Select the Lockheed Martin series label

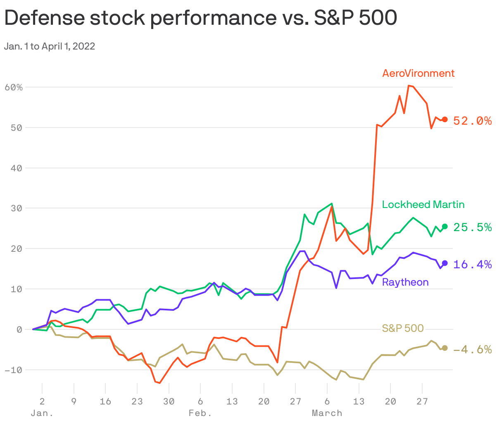pyautogui.click(x=423, y=204)
